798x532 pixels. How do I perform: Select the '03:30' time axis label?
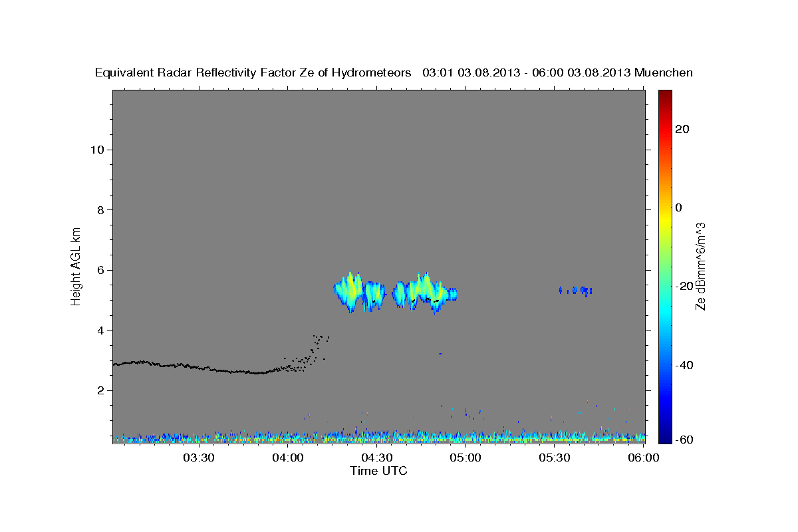tap(198, 458)
